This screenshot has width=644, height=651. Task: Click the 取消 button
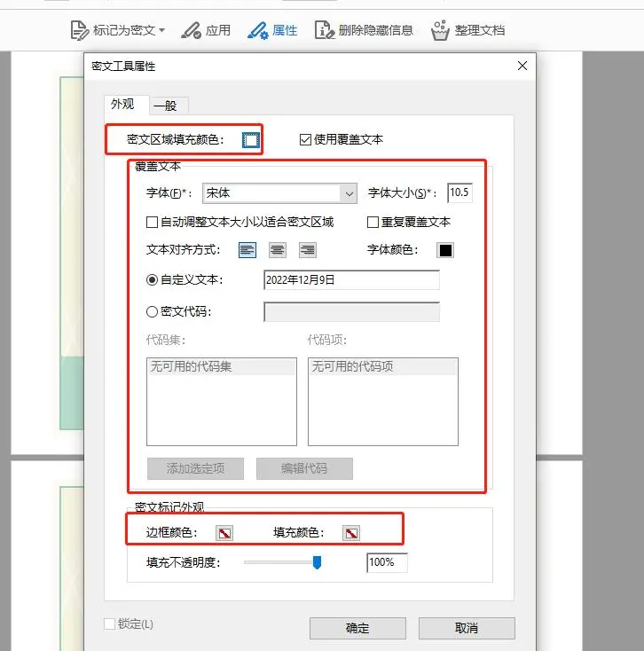[467, 628]
